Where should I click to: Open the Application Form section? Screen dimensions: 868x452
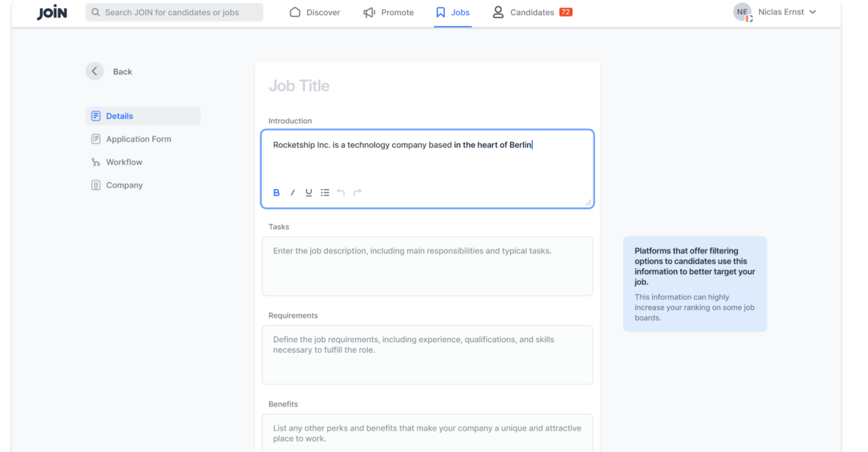138,139
